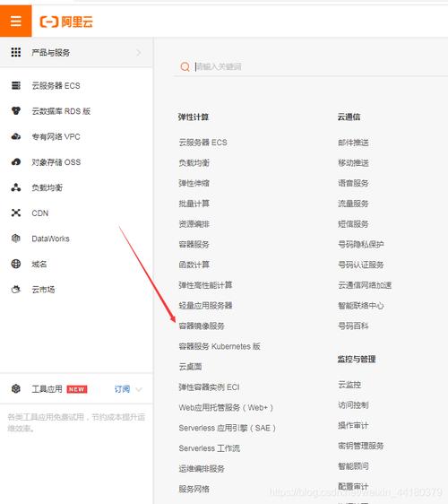Click the 云服务器 ECS sidebar icon
This screenshot has height=504, width=448.
(16, 85)
